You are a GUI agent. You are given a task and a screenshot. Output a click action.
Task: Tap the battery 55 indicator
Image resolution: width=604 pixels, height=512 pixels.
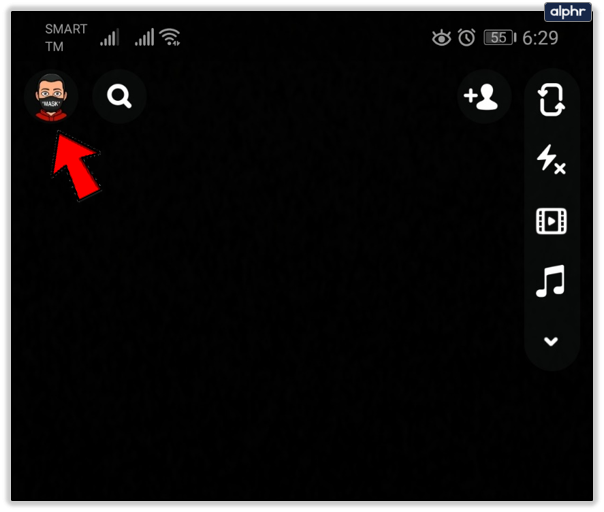[x=500, y=37]
